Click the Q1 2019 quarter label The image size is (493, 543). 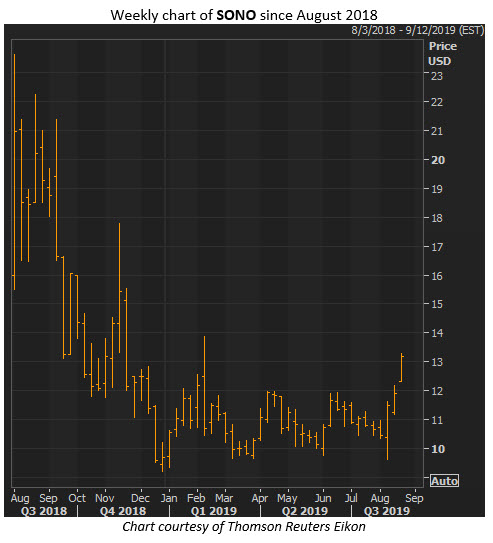pos(214,511)
